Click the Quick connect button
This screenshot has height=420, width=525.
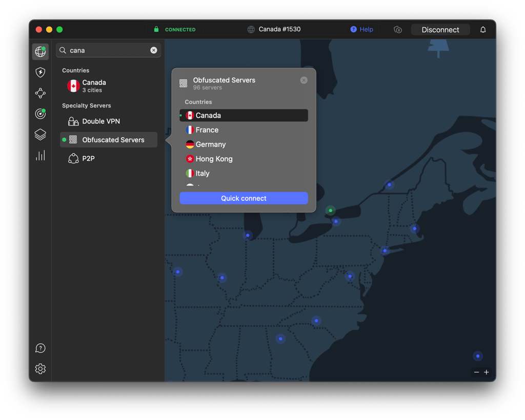pos(244,198)
